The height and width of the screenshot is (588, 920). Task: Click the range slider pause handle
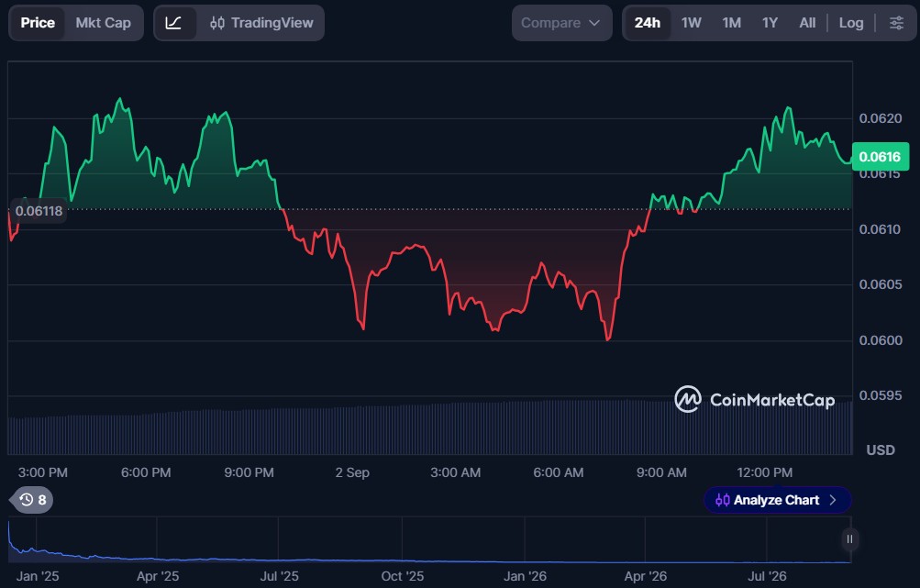[x=849, y=539]
